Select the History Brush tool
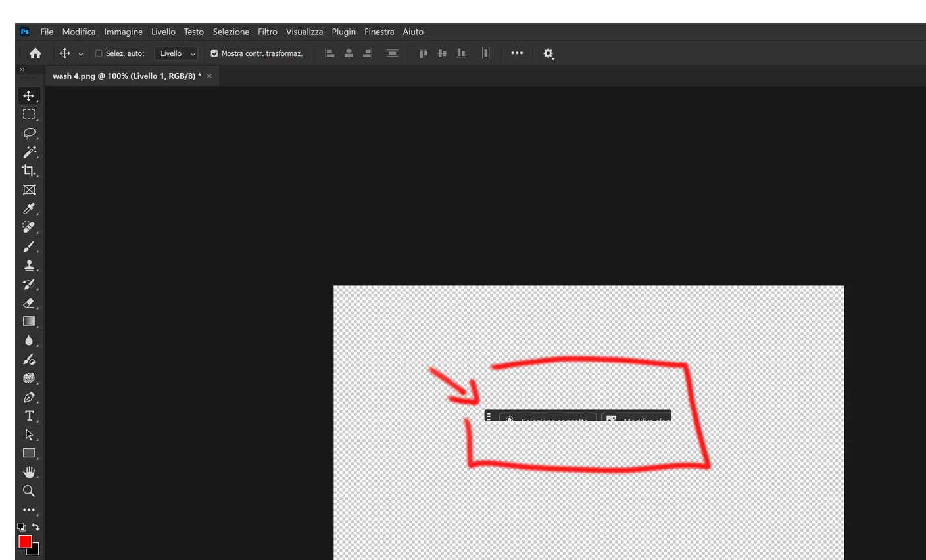Image resolution: width=926 pixels, height=560 pixels. click(29, 285)
